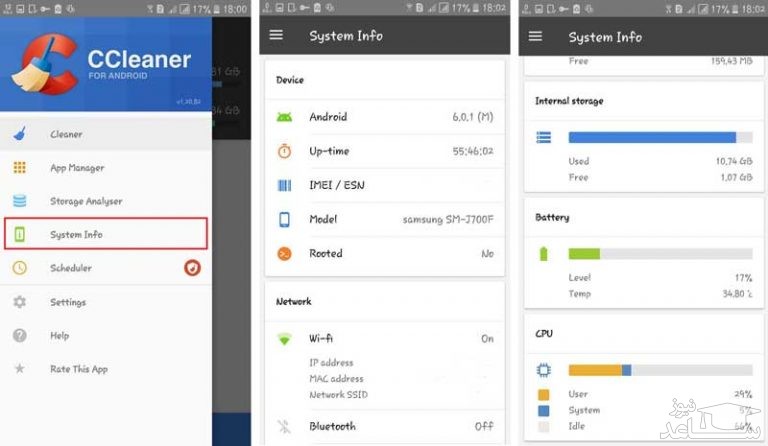Open the Cleaner broom icon in sidebar
Viewport: 768px width, 446px height.
point(19,134)
